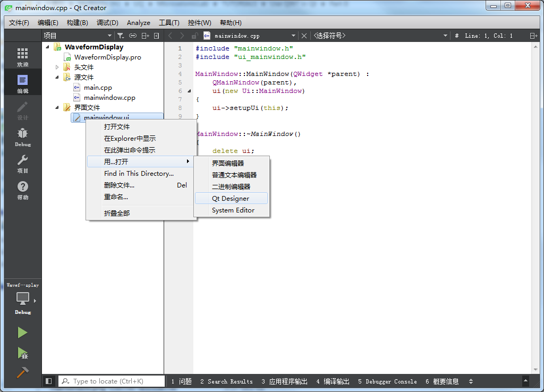Screen dimensions: 544x392
Task: Split the editor view
Action: click(533, 36)
